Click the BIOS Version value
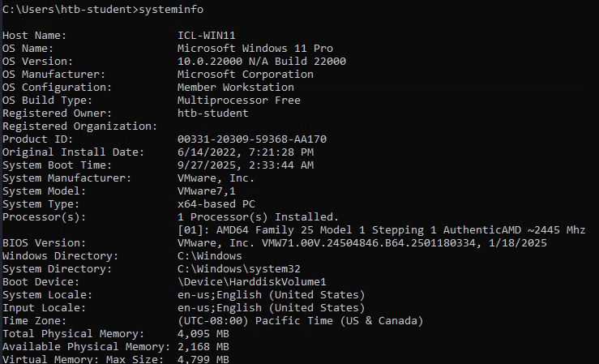 (362, 243)
